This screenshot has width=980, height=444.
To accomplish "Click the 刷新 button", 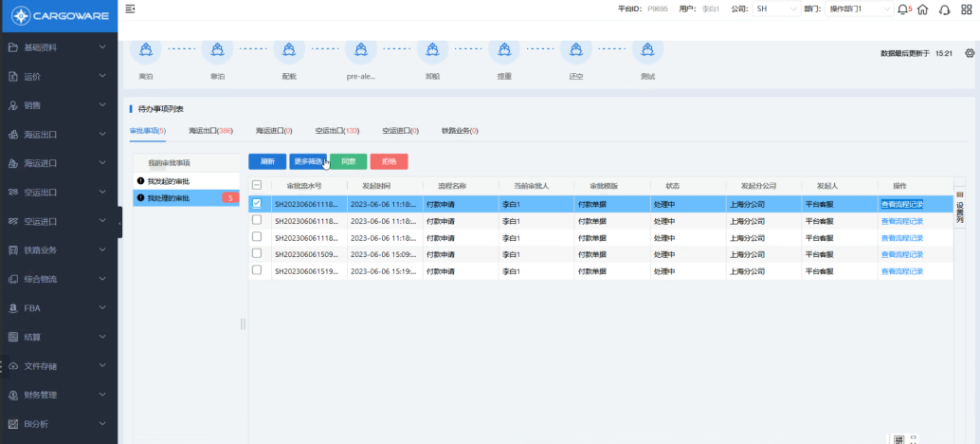I will [267, 161].
